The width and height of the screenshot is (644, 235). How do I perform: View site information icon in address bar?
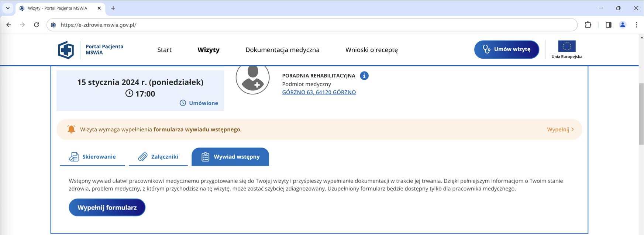[54, 25]
